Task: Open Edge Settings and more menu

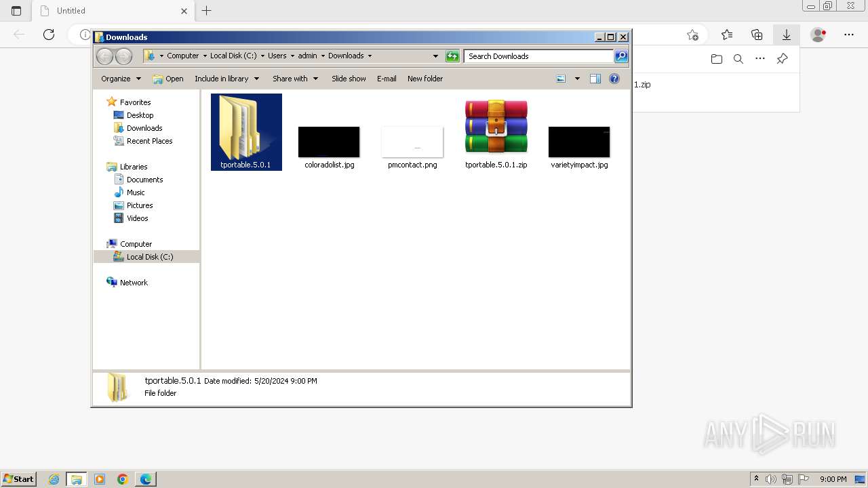Action: point(849,35)
